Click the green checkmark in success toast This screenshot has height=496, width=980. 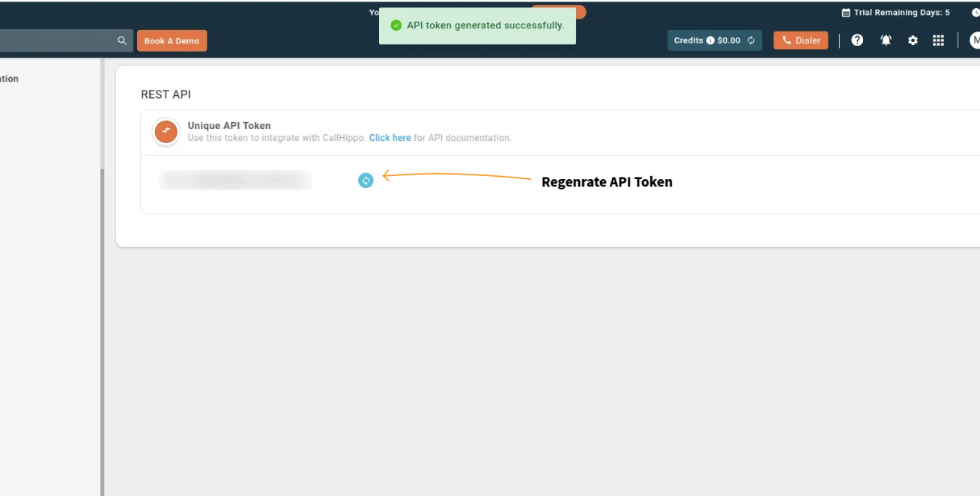[x=396, y=25]
